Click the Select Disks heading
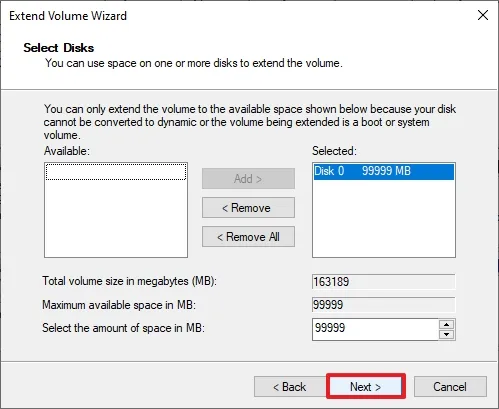Image resolution: width=499 pixels, height=409 pixels. coord(59,48)
